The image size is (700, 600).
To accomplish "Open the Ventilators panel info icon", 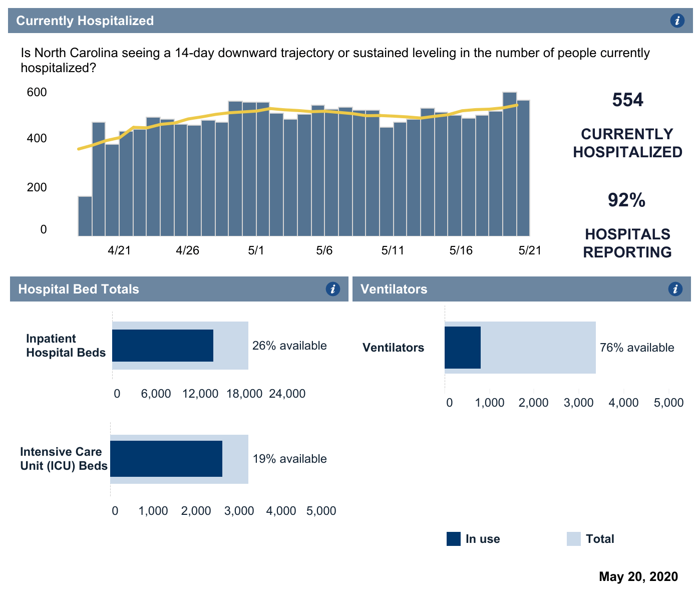I will pyautogui.click(x=675, y=289).
